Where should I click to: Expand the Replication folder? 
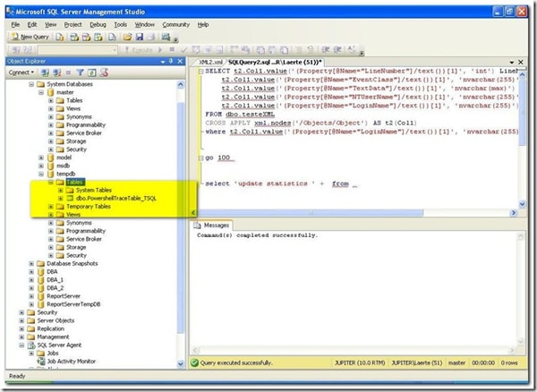point(21,328)
